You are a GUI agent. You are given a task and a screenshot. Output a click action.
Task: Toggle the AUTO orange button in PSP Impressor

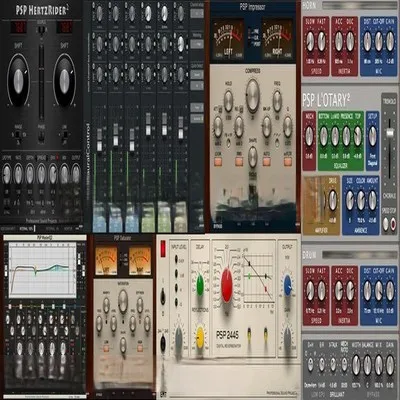(x=266, y=162)
